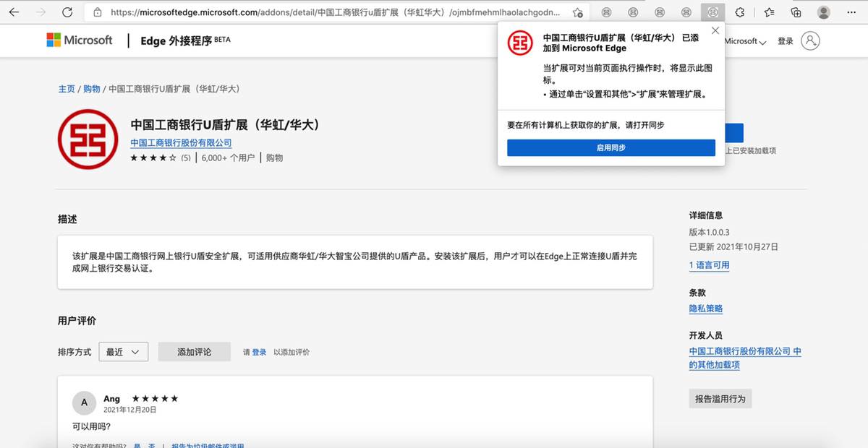The image size is (868, 448).
Task: Click the highlighted ICBC extension icon in toolbar
Action: point(712,12)
